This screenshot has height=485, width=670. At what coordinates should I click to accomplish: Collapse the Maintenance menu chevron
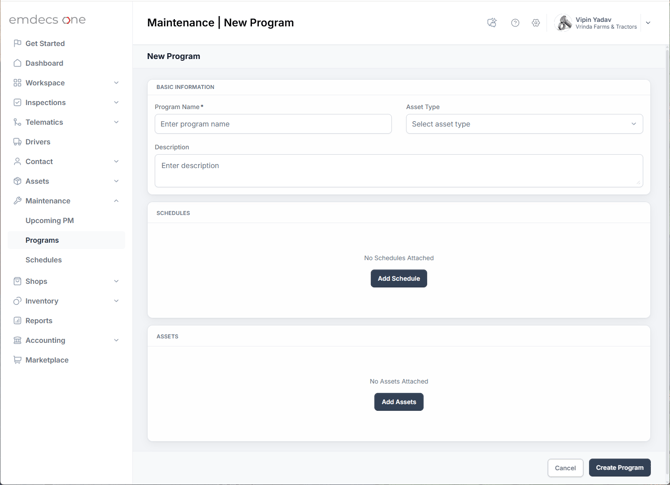point(116,200)
